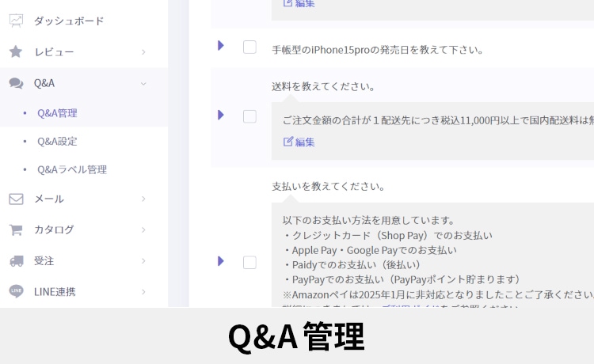The width and height of the screenshot is (594, 364).
Task: Click the pencil edit icon in the 送料 answer
Action: click(x=288, y=142)
